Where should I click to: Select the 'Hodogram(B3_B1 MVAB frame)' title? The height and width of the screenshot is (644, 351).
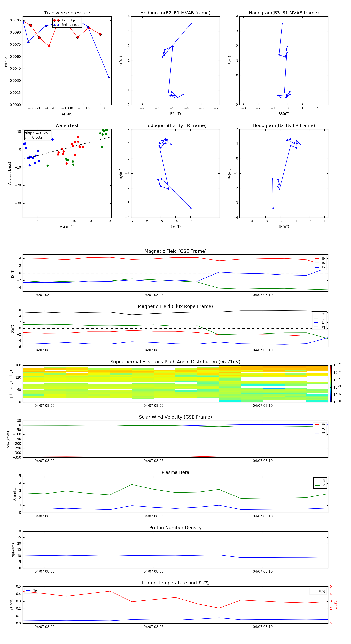tap(284, 13)
